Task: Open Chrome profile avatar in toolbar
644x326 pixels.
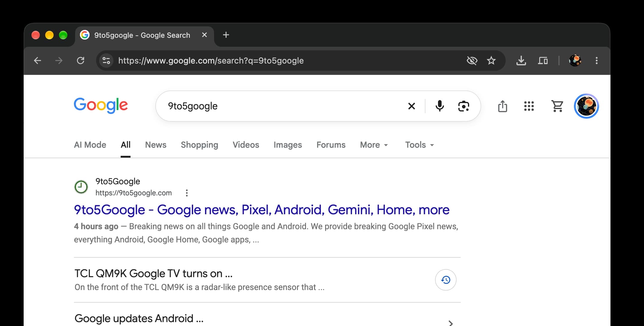Action: tap(575, 61)
